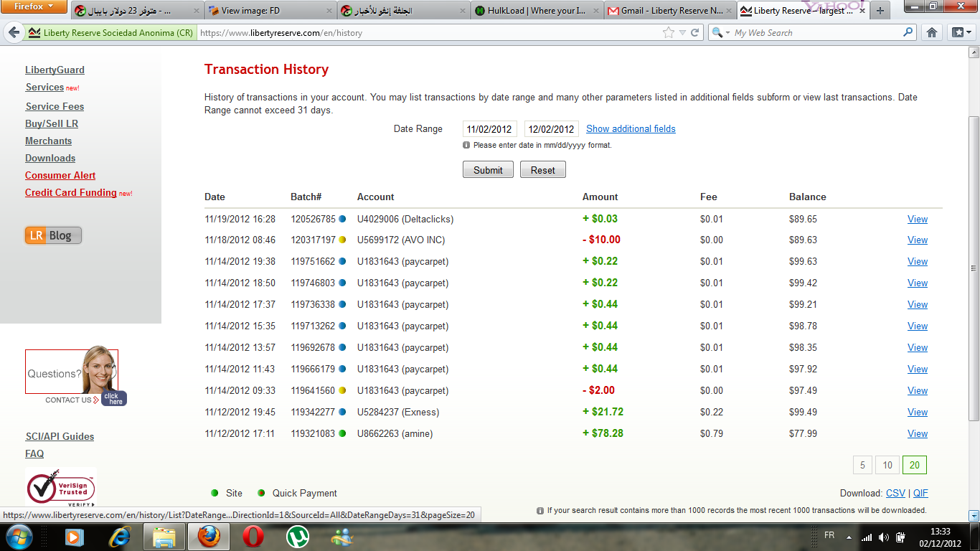The image size is (980, 551).
Task: Open search engine selector dropdown
Action: point(721,33)
